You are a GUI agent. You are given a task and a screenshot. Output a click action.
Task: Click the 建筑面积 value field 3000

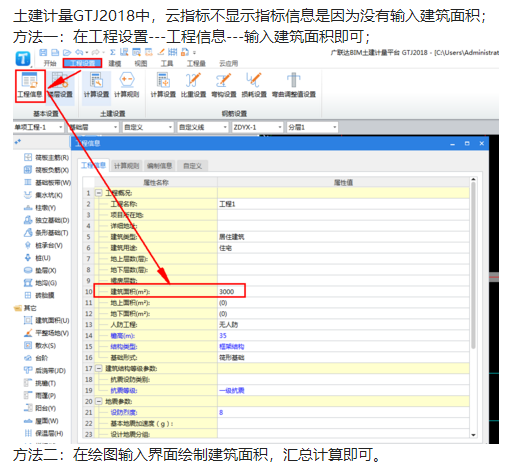click(344, 292)
